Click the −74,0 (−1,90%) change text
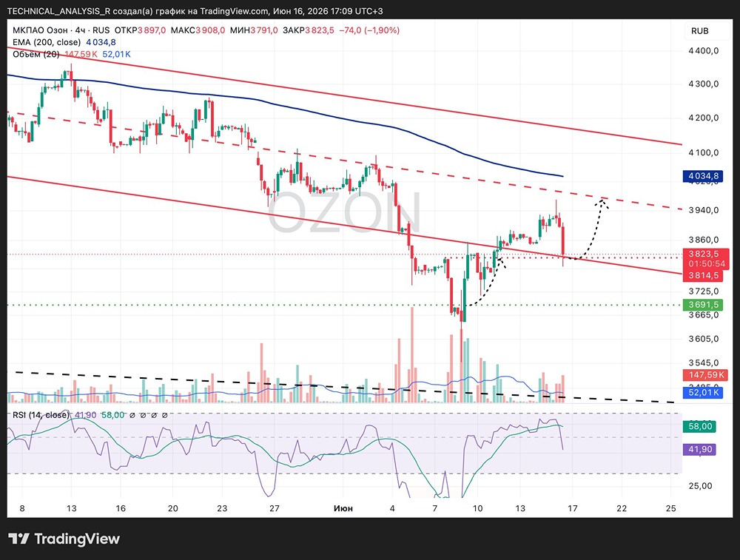Image resolution: width=740 pixels, height=560 pixels. (x=369, y=30)
